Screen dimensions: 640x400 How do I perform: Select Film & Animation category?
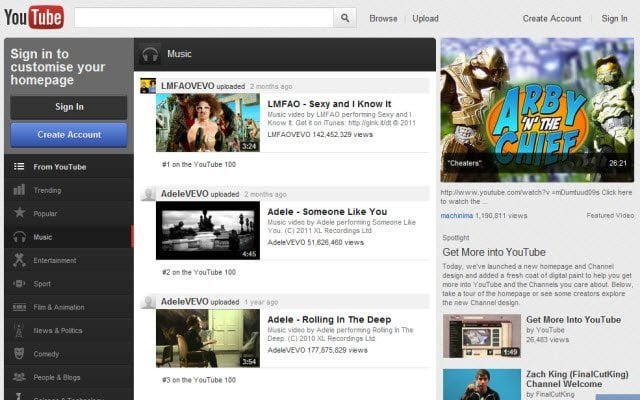coord(69,307)
